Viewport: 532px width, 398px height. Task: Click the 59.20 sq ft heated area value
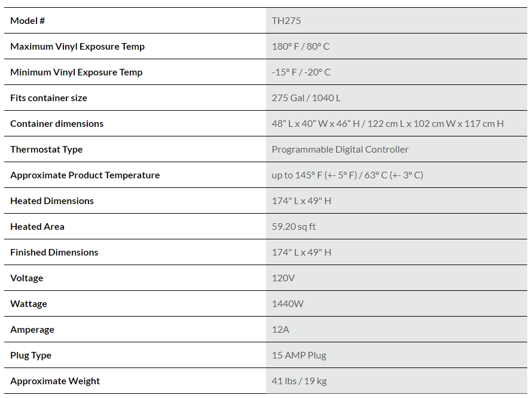pyautogui.click(x=293, y=227)
